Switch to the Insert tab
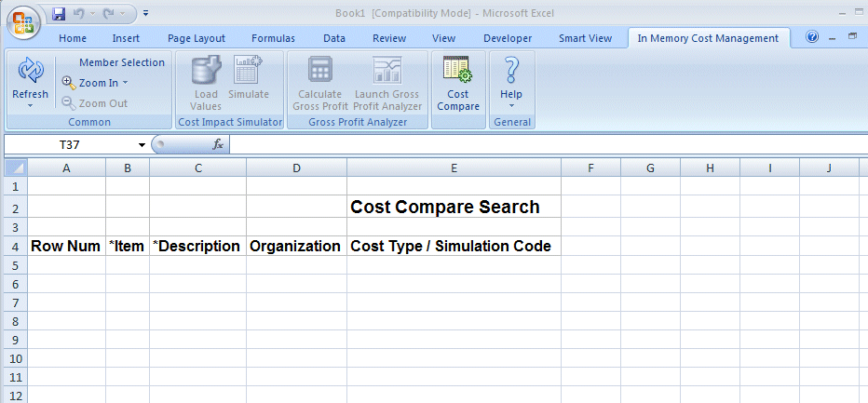Image resolution: width=868 pixels, height=403 pixels. click(126, 38)
